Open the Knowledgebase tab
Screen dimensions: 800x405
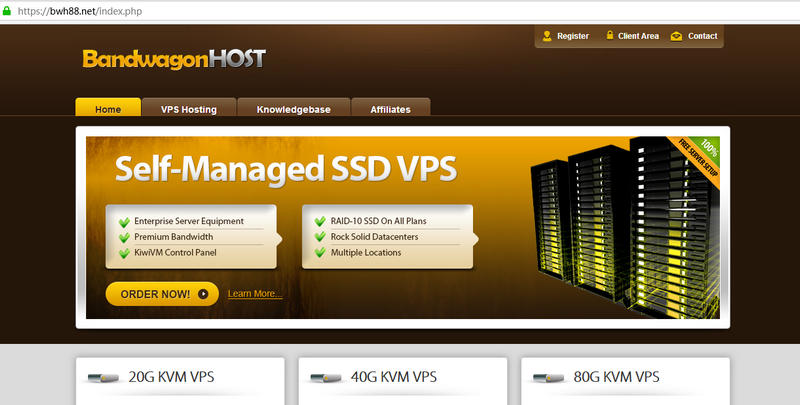[x=293, y=109]
